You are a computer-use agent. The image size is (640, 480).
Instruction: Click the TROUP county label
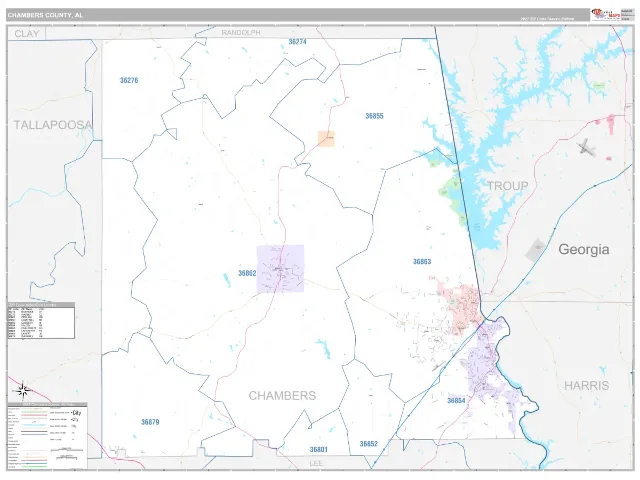(x=507, y=186)
